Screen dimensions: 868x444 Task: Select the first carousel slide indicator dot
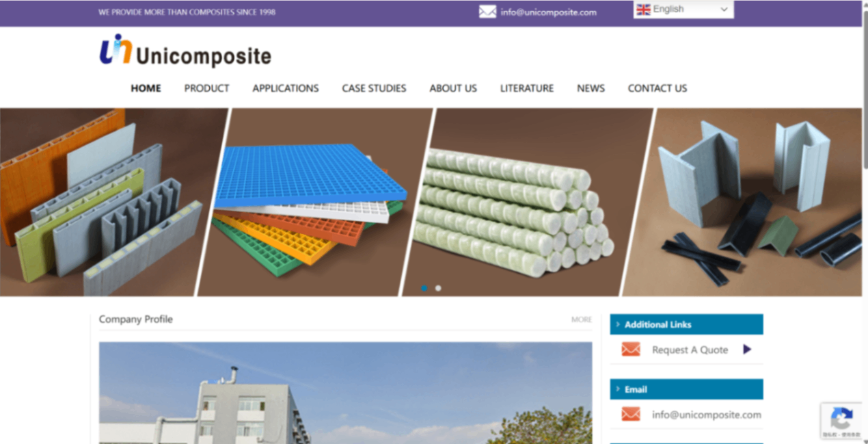424,288
